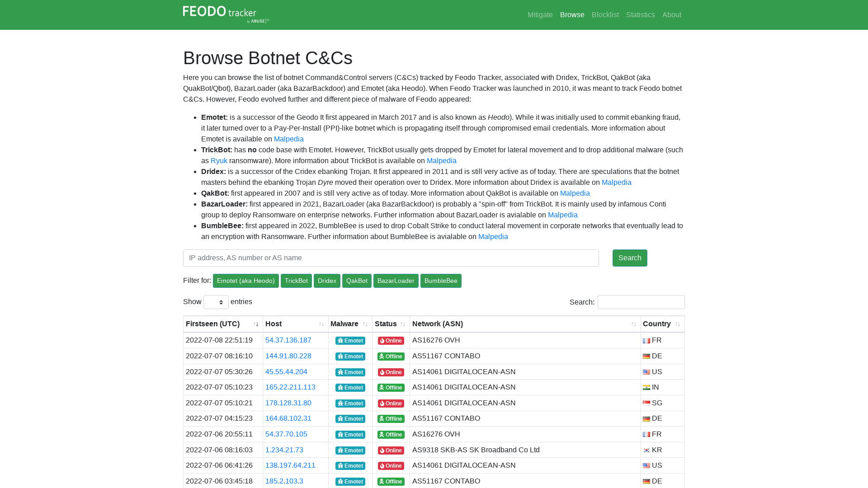Open Blocklist nav item
868x488 pixels.
[605, 15]
